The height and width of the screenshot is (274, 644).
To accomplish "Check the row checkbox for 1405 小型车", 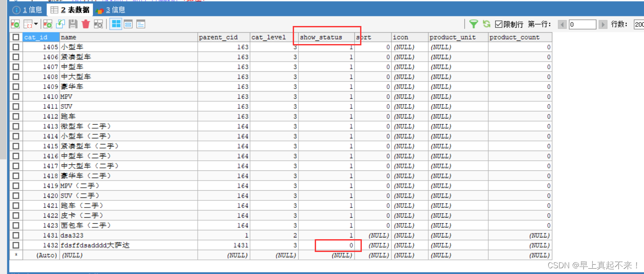I will 16,47.
